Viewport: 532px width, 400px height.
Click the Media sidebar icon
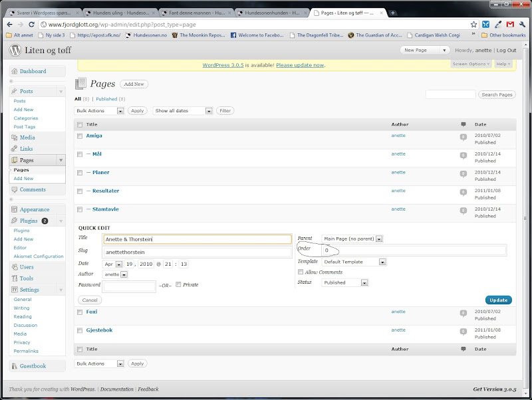pyautogui.click(x=14, y=138)
